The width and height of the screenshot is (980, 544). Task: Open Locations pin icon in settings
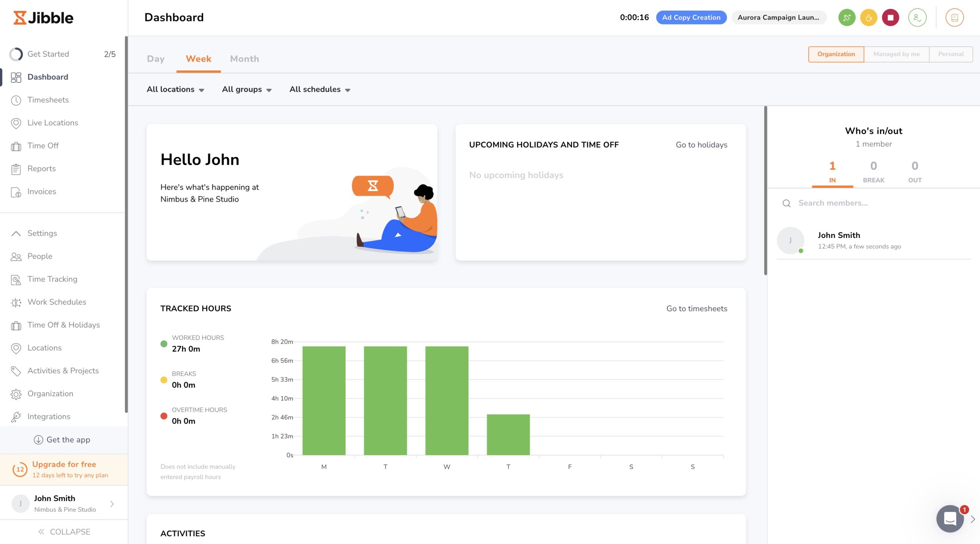pos(16,348)
